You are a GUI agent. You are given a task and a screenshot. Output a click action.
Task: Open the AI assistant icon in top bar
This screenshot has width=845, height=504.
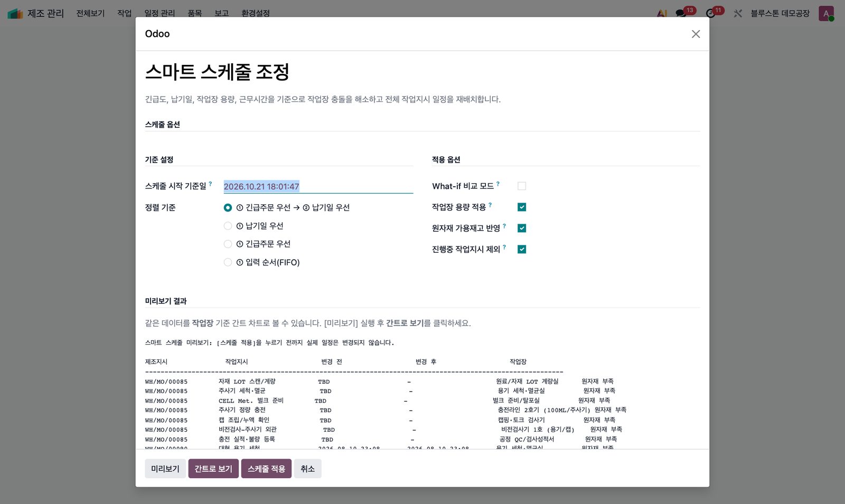(662, 13)
